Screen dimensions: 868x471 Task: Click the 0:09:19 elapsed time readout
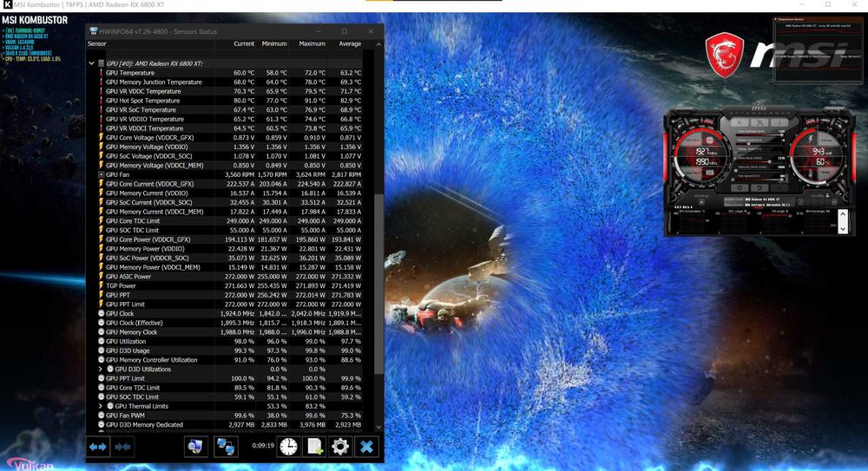click(262, 445)
